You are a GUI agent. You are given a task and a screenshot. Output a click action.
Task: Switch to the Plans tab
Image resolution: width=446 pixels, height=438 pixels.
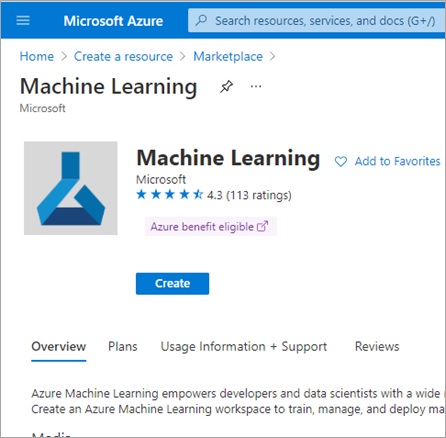click(x=123, y=347)
